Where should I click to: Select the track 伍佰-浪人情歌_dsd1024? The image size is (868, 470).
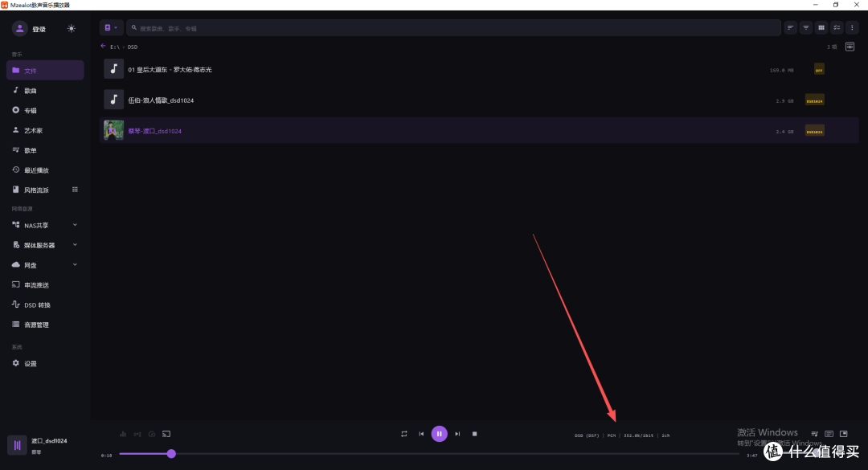pyautogui.click(x=479, y=100)
